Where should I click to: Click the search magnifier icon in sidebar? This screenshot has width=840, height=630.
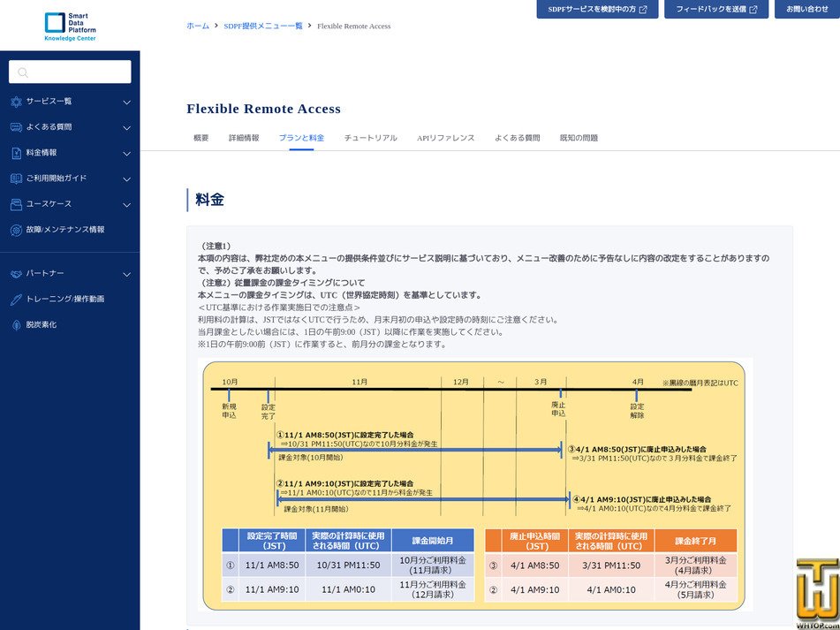[x=22, y=72]
